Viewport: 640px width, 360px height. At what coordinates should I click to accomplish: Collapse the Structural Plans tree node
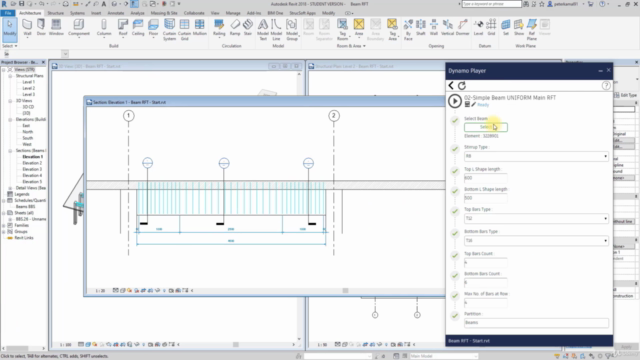(10, 76)
